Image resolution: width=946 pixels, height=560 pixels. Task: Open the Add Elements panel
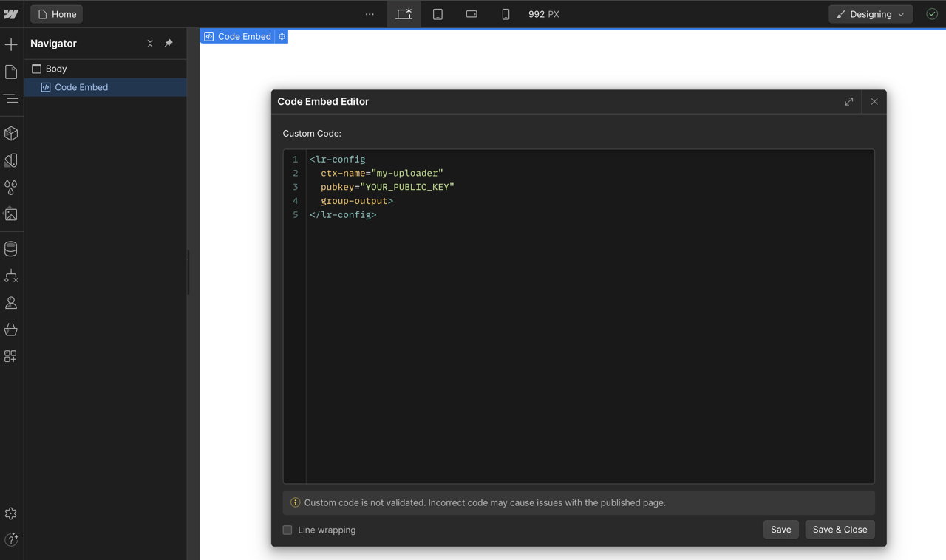(11, 45)
